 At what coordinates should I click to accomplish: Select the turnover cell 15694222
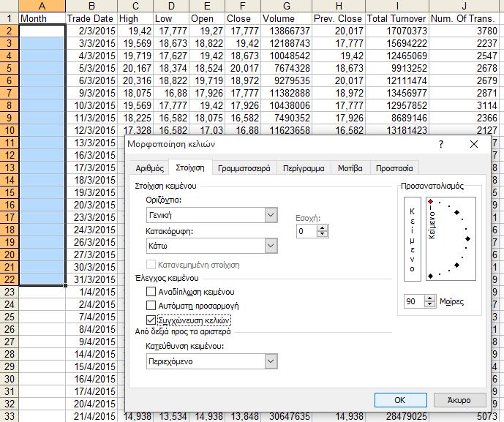pos(397,43)
